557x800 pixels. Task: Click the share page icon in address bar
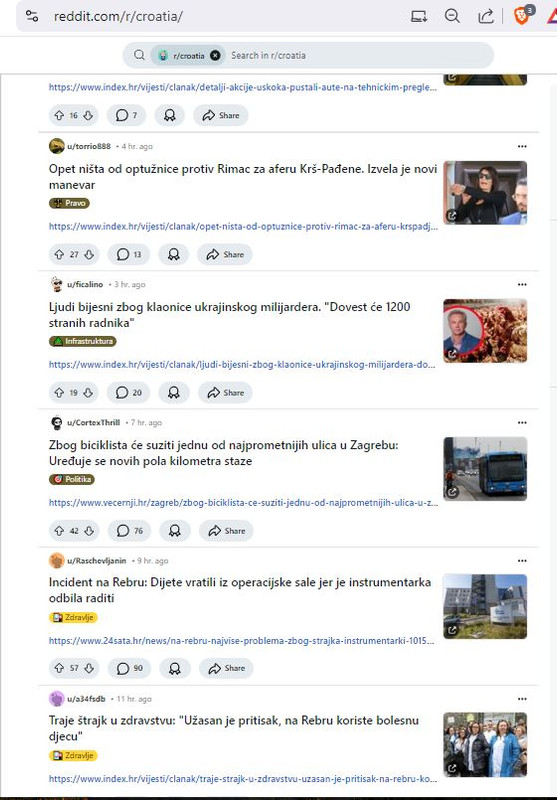486,16
